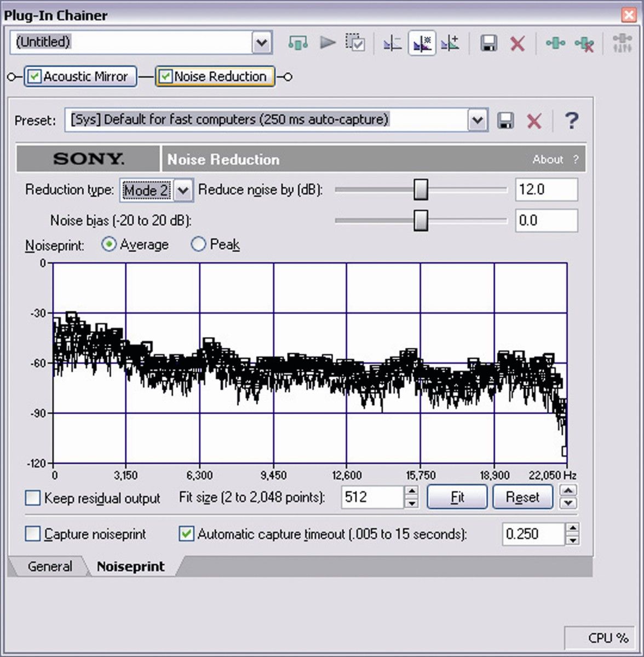Select the Noiseprint tab
The width and height of the screenshot is (644, 657).
pos(130,566)
